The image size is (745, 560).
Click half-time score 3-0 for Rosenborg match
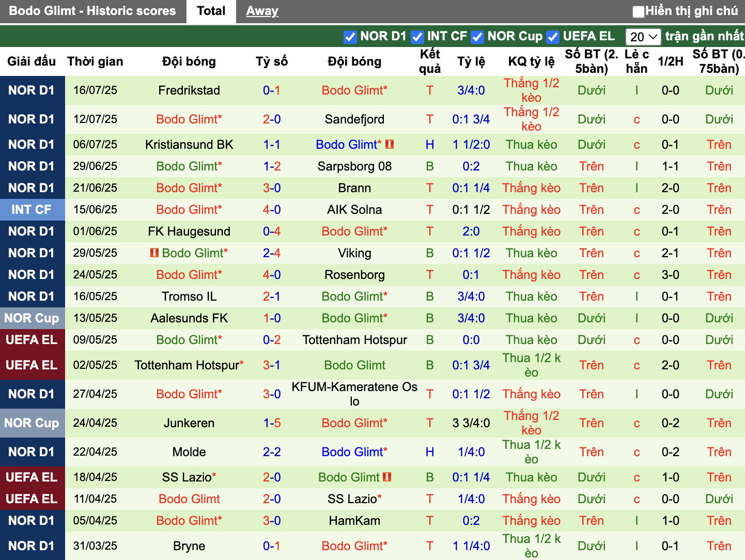point(671,275)
